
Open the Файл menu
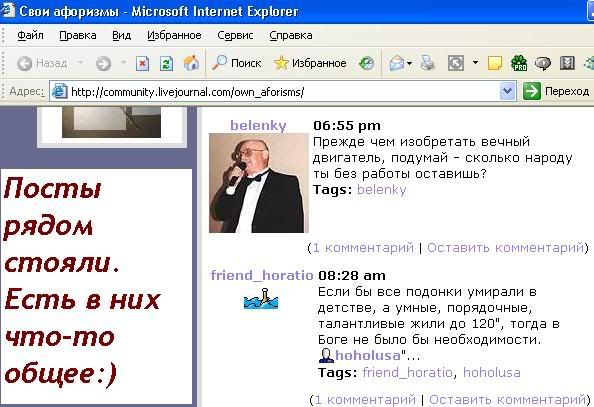(30, 35)
